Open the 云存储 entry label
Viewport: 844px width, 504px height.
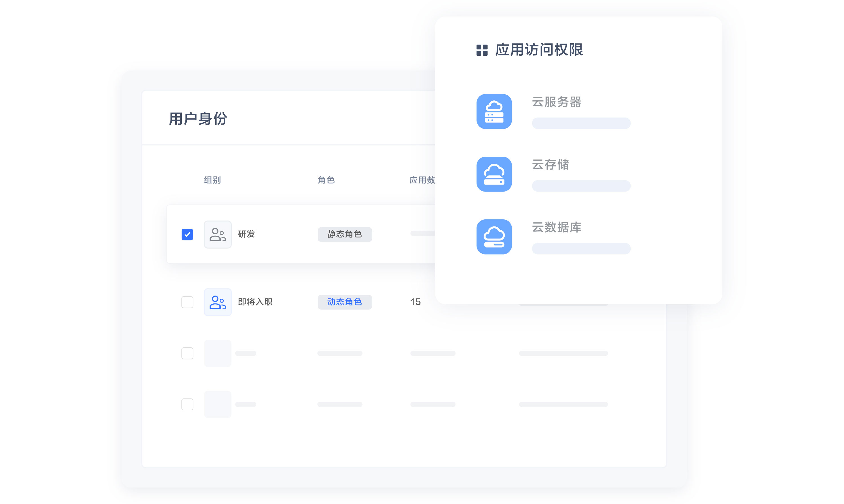(x=550, y=164)
